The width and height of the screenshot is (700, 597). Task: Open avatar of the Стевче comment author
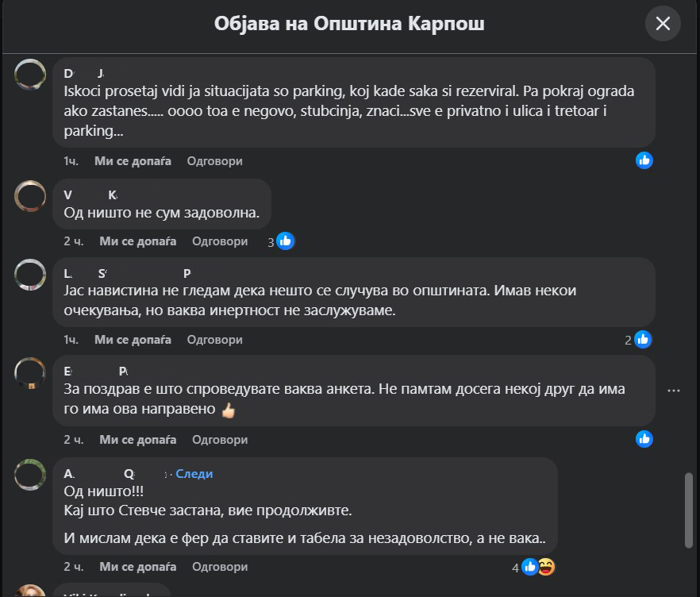point(31,475)
